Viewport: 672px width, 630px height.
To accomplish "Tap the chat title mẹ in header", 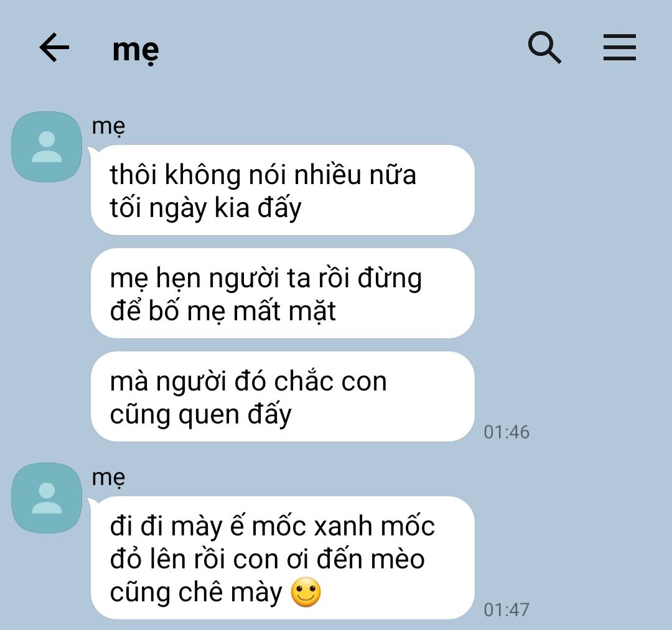I will click(x=136, y=50).
